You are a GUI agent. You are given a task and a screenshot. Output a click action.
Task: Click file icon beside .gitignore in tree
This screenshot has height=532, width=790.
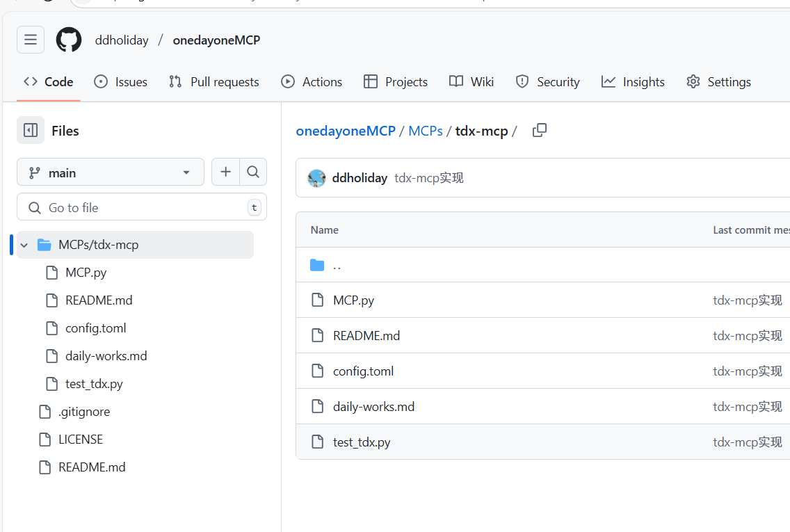click(45, 412)
